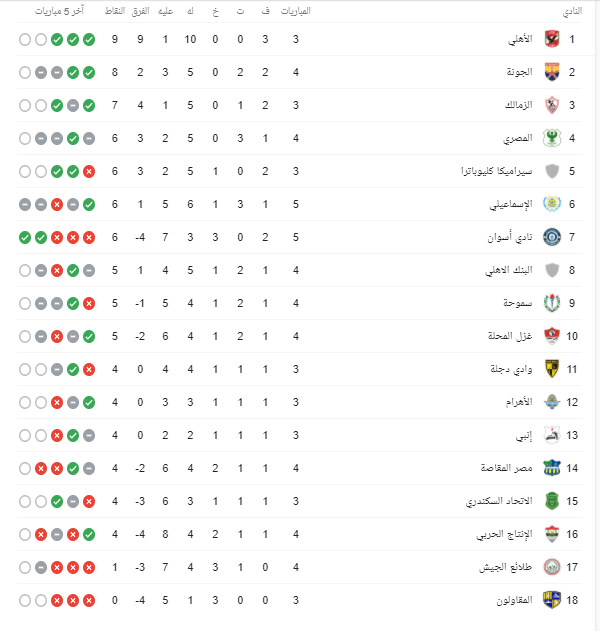Click the Ghazl El Mahalla crest in row 10
The height and width of the screenshot is (635, 604).
[x=552, y=336]
